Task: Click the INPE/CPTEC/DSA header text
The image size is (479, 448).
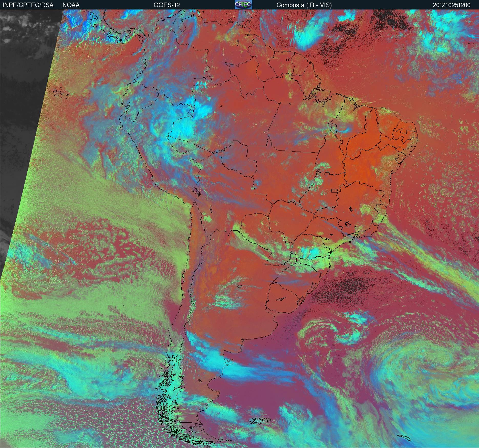Action: coord(28,5)
